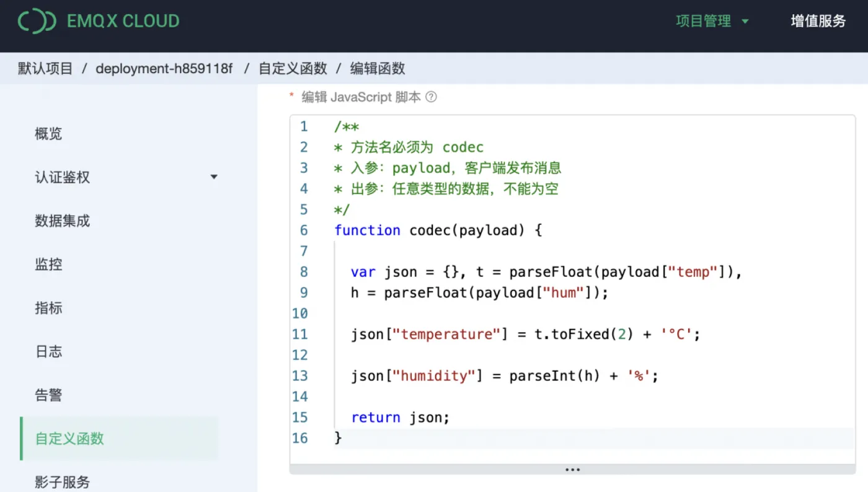Go to 概览 in the sidebar
The height and width of the screenshot is (492, 868).
48,134
